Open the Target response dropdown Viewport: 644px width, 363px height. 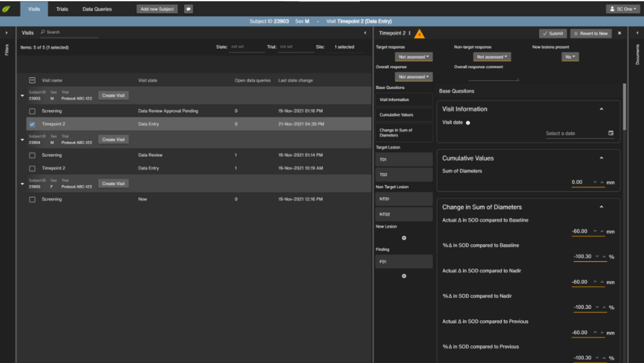(x=413, y=57)
